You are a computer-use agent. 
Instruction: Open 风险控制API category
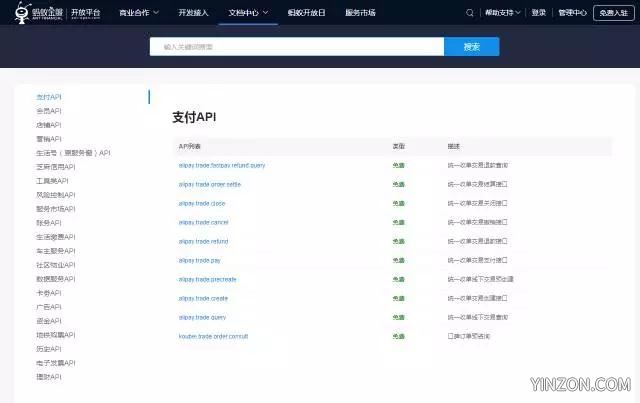56,195
